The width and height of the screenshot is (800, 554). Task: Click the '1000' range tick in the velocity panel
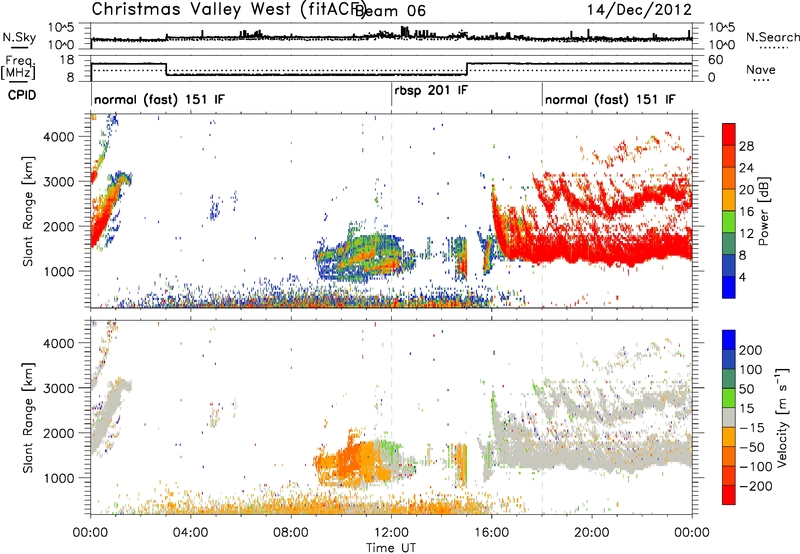pyautogui.click(x=58, y=478)
